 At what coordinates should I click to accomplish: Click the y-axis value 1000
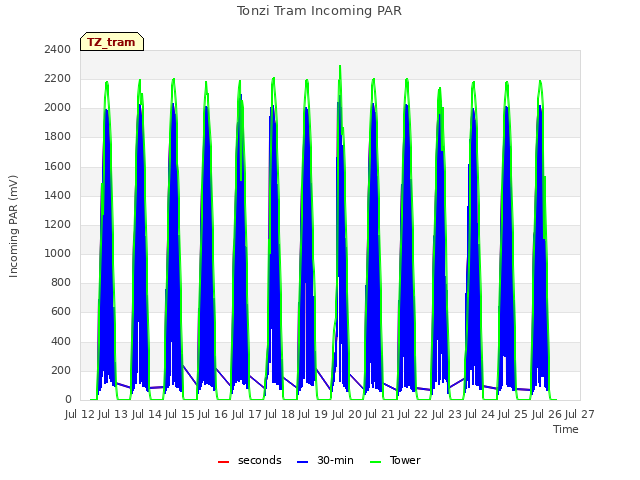(58, 253)
